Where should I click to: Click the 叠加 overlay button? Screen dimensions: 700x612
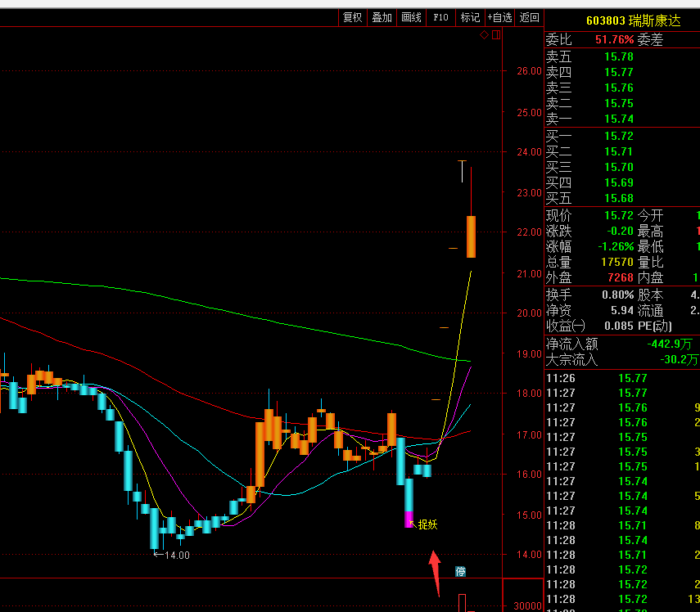382,18
